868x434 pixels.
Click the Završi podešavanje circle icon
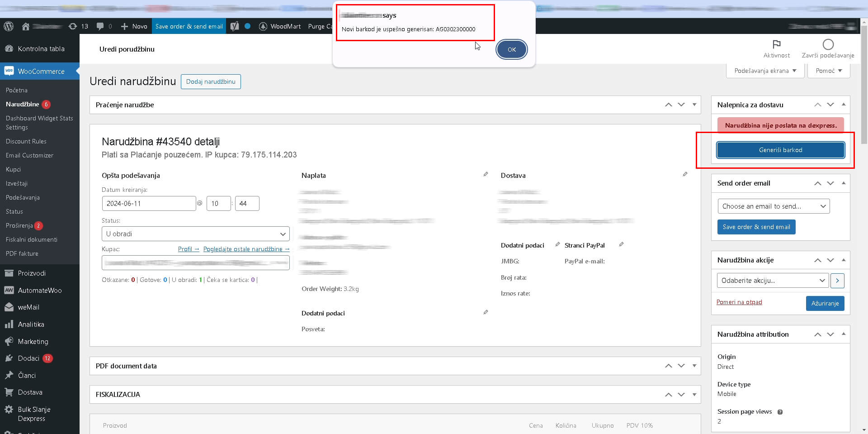click(828, 44)
